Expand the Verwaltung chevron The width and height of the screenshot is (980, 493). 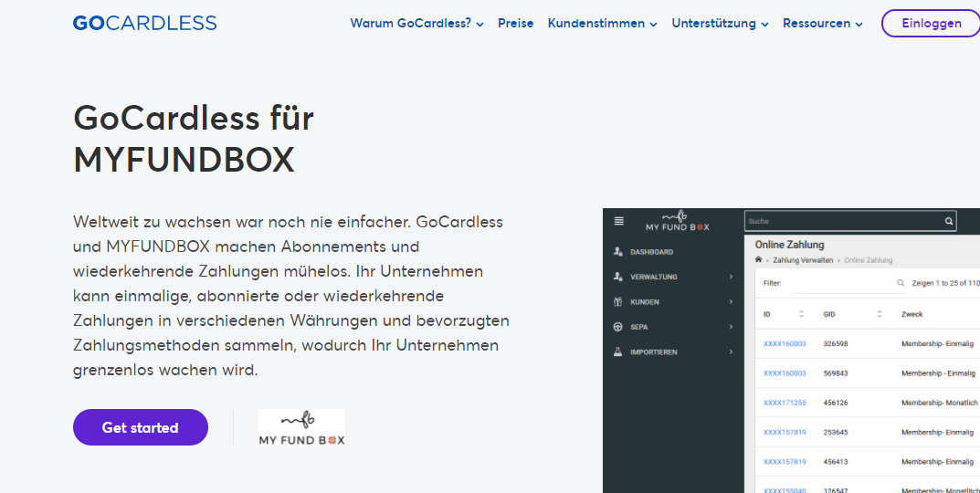tap(732, 277)
